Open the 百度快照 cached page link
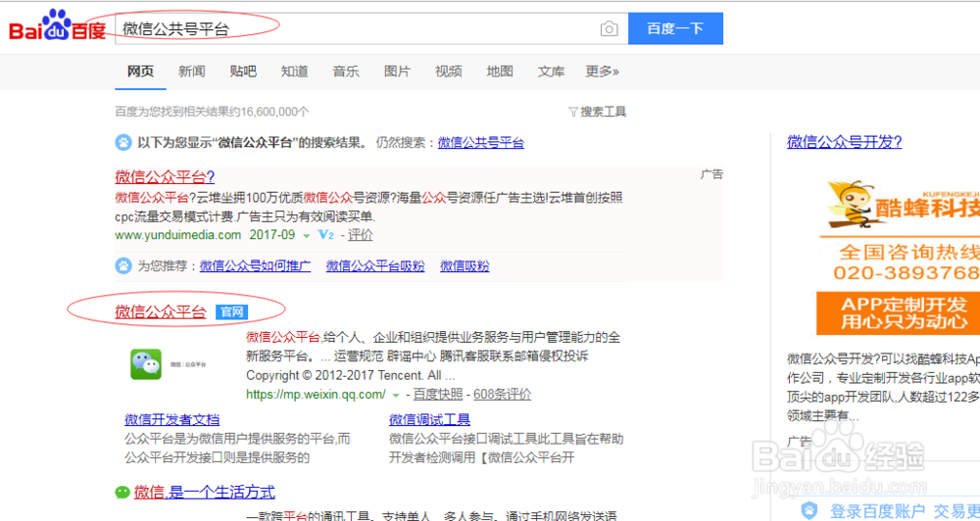 (x=438, y=395)
